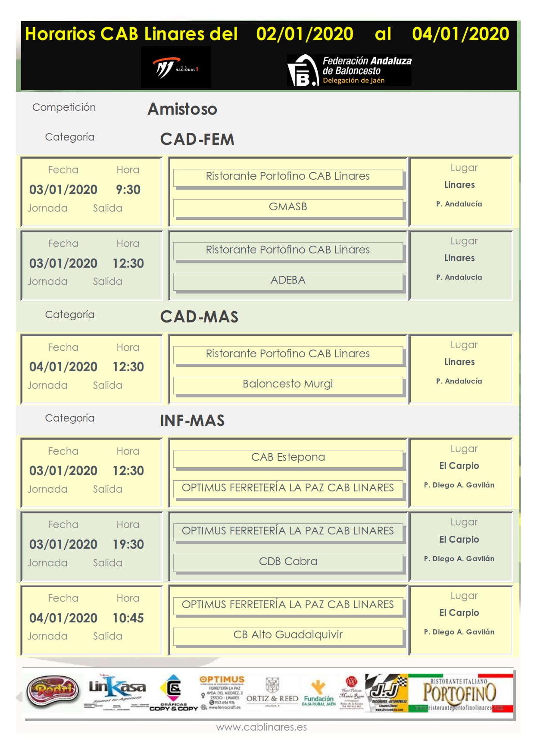Screen dimensions: 534x756
Task: Click the Federación Andaluza de Baloncesto logo
Action: [349, 70]
